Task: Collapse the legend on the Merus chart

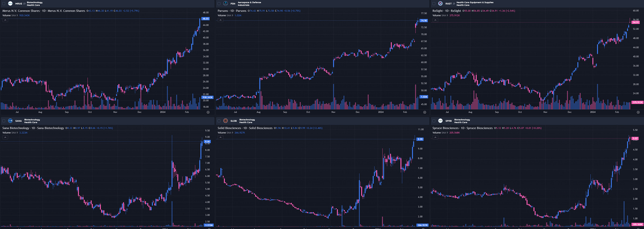Action: [5, 20]
